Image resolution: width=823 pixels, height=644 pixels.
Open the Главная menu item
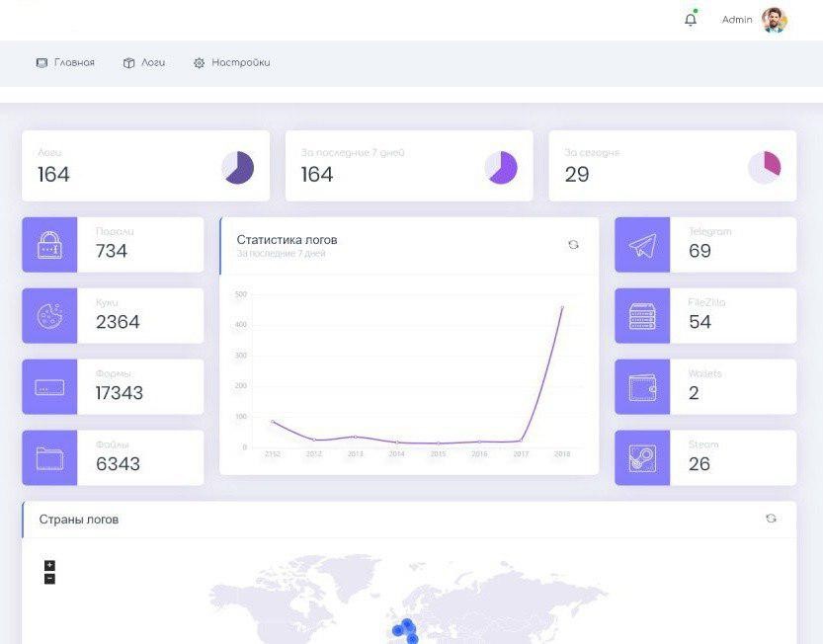click(x=65, y=62)
